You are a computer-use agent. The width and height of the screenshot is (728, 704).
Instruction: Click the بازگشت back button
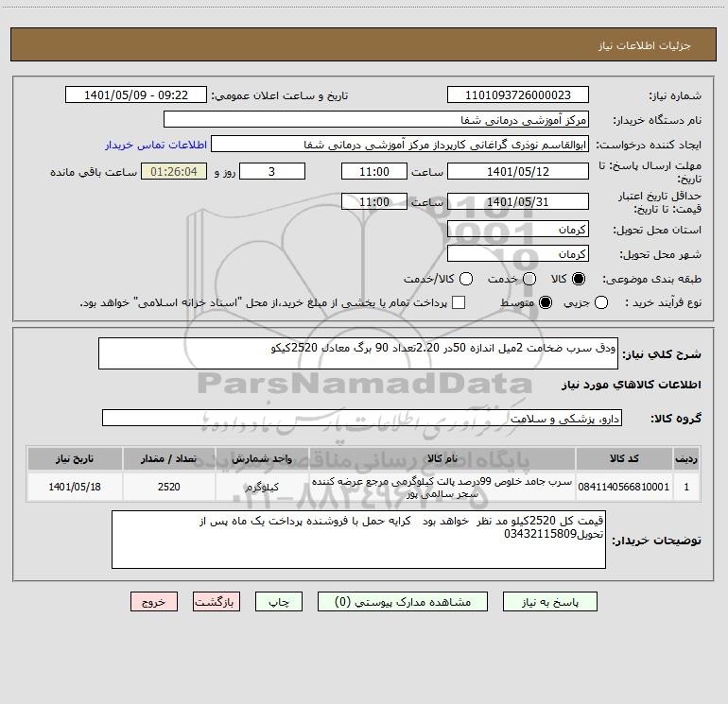click(x=217, y=601)
